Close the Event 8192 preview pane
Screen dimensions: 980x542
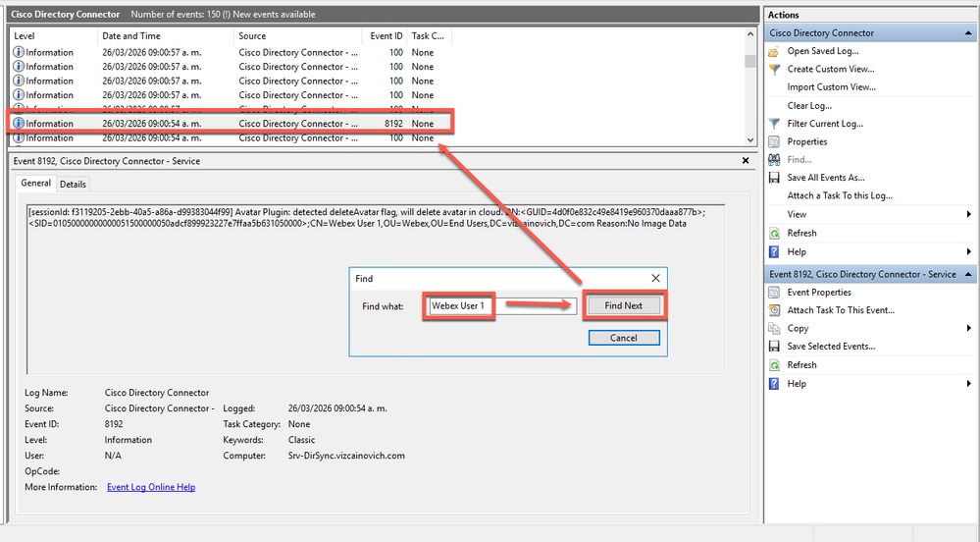point(745,161)
